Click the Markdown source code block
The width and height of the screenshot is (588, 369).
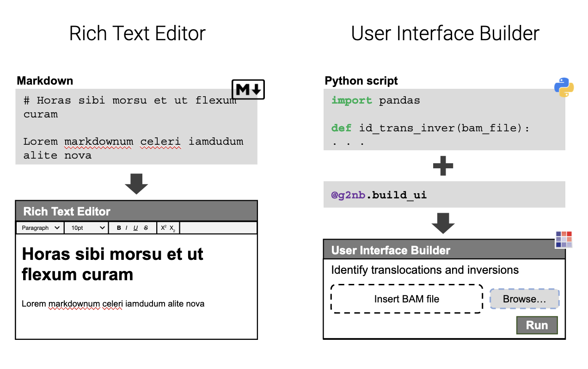[136, 127]
